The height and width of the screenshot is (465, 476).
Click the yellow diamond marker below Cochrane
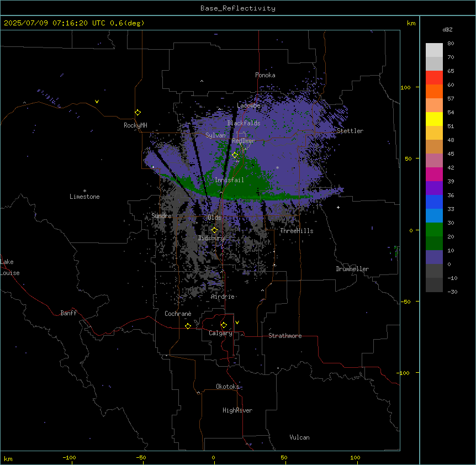click(x=188, y=326)
